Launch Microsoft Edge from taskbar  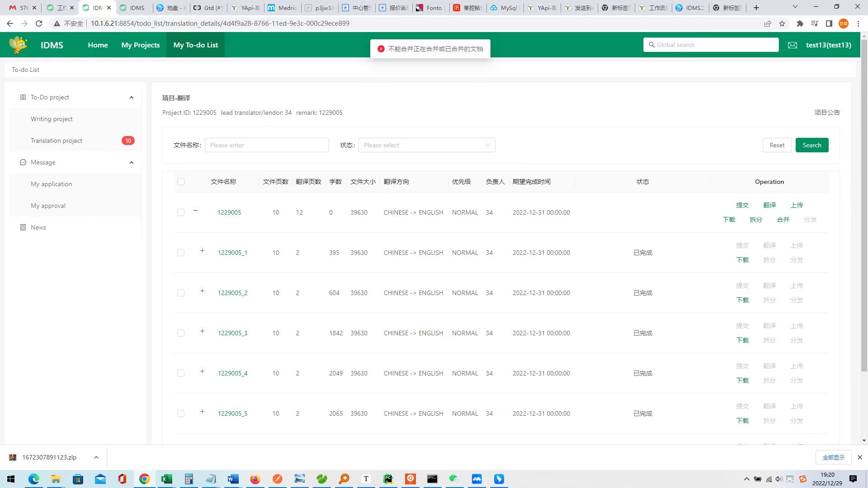[34, 479]
